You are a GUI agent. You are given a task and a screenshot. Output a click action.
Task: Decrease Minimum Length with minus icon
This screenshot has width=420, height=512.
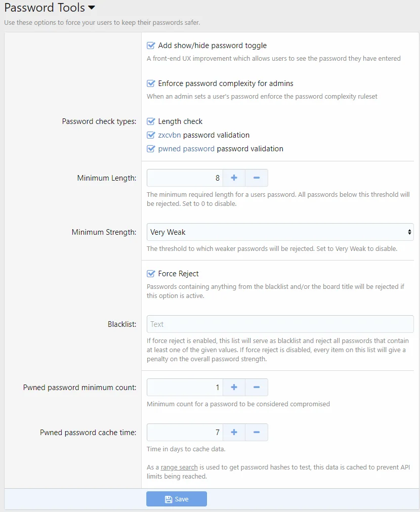coord(257,178)
